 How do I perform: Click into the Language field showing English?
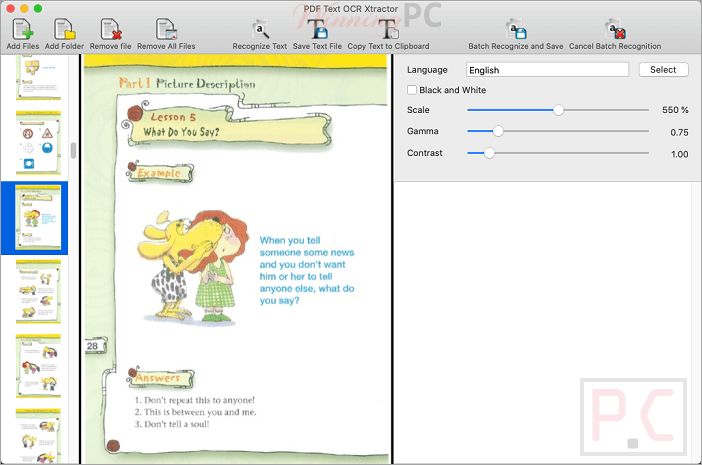pos(547,70)
